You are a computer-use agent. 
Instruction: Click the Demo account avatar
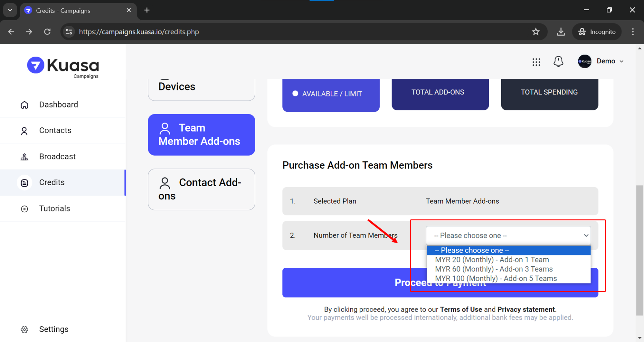click(x=584, y=61)
